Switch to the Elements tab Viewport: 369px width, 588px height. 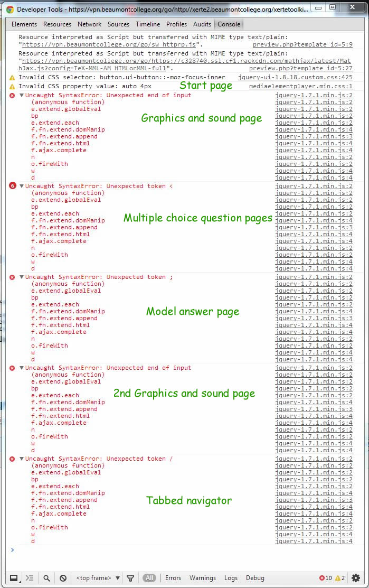click(x=24, y=24)
